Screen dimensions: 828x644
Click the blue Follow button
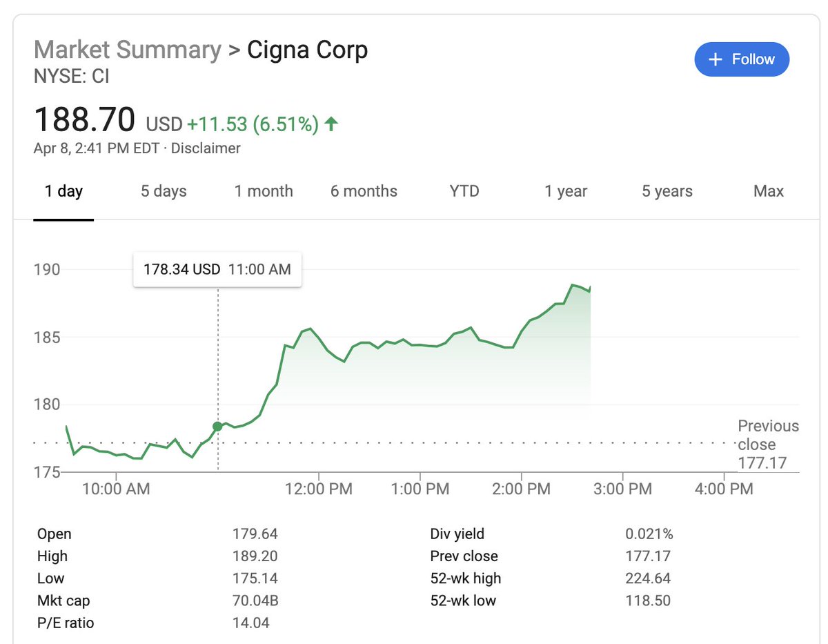[x=742, y=59]
